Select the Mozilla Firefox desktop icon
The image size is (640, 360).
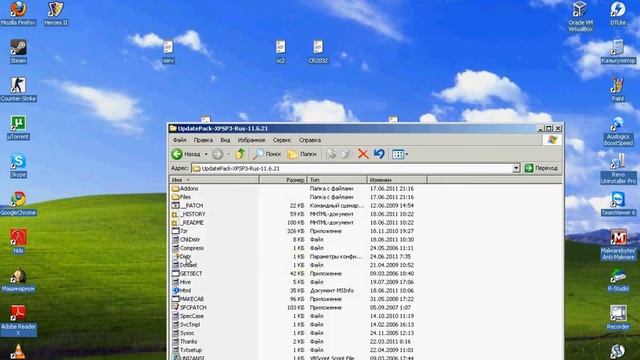coord(18,13)
